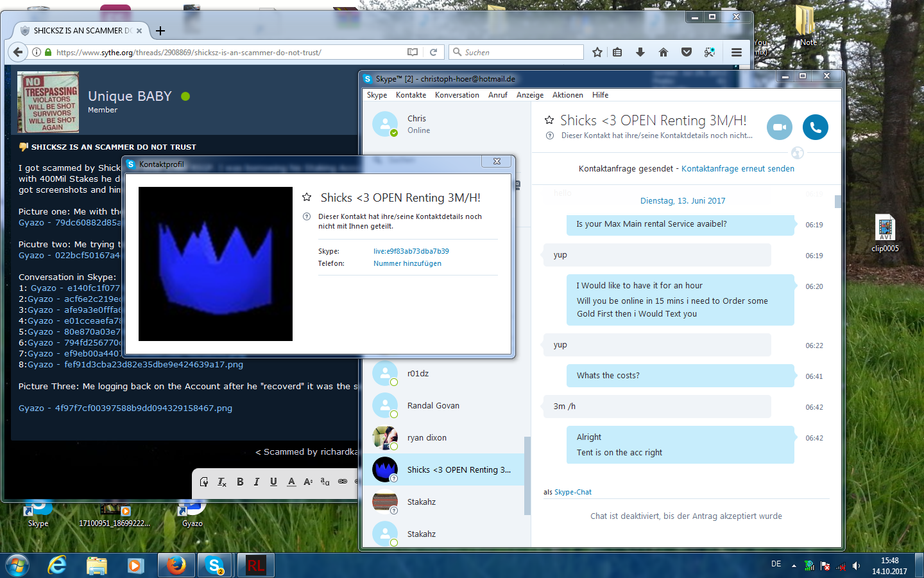Screen dimensions: 924x578
Task: Open Firefox screenshot scissors tool
Action: (x=710, y=52)
